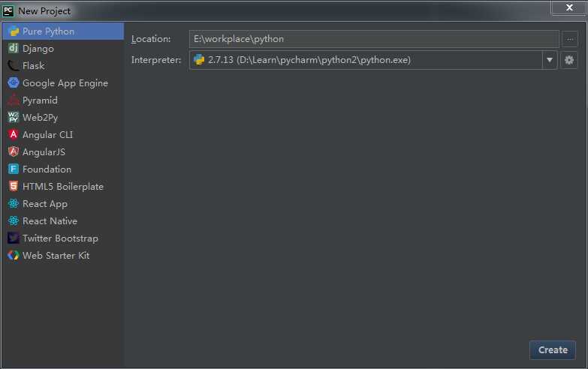Choose 'Twitter Bootstrap' text row

pos(60,238)
